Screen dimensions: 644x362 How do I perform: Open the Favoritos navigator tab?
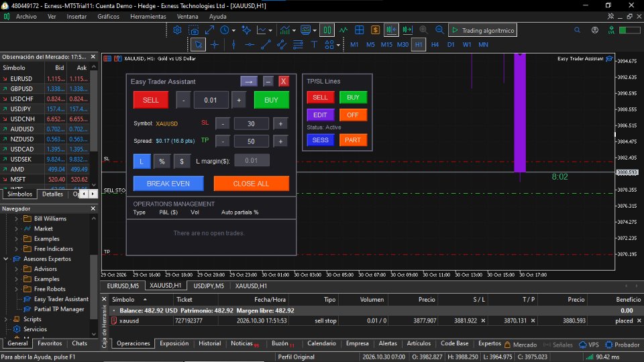coord(50,343)
